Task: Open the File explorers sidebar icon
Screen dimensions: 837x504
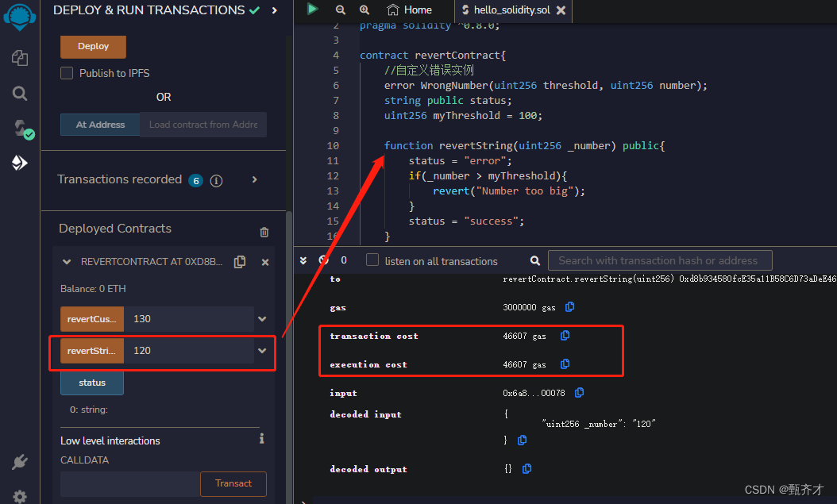Action: pyautogui.click(x=20, y=58)
